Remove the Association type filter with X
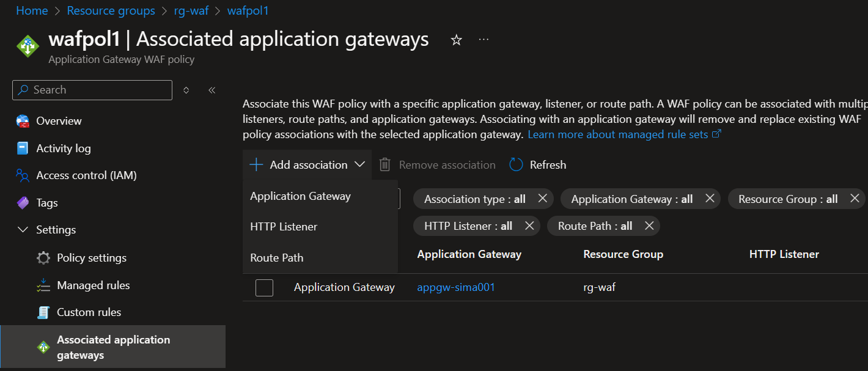 (x=542, y=199)
